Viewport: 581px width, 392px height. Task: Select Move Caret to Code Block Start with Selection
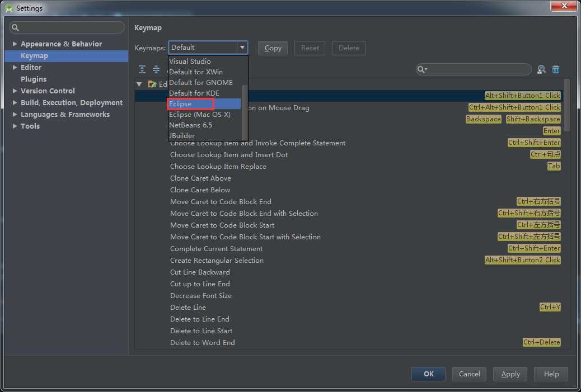click(245, 237)
